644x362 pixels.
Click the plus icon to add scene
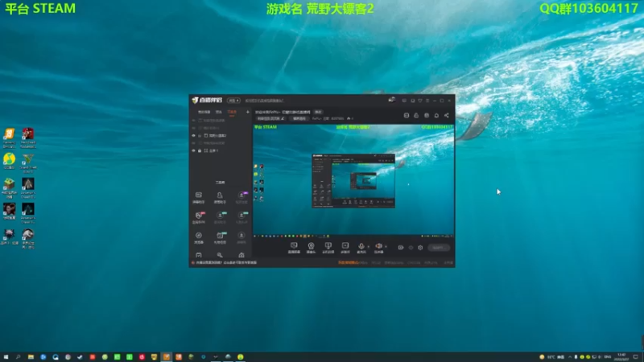[248, 112]
